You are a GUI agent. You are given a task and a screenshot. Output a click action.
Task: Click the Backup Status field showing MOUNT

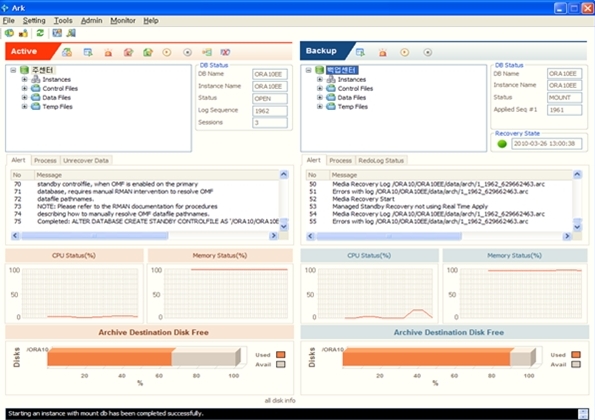click(x=564, y=98)
